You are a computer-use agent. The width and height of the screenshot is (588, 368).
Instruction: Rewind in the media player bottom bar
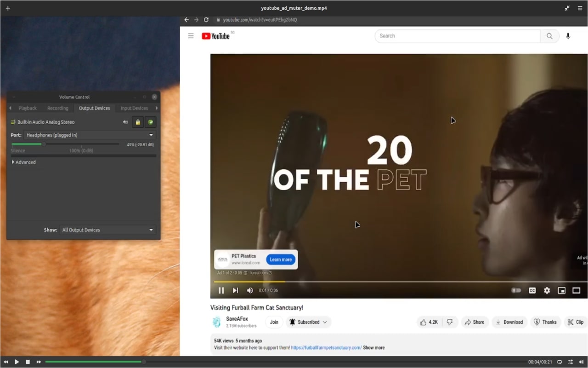(x=6, y=362)
